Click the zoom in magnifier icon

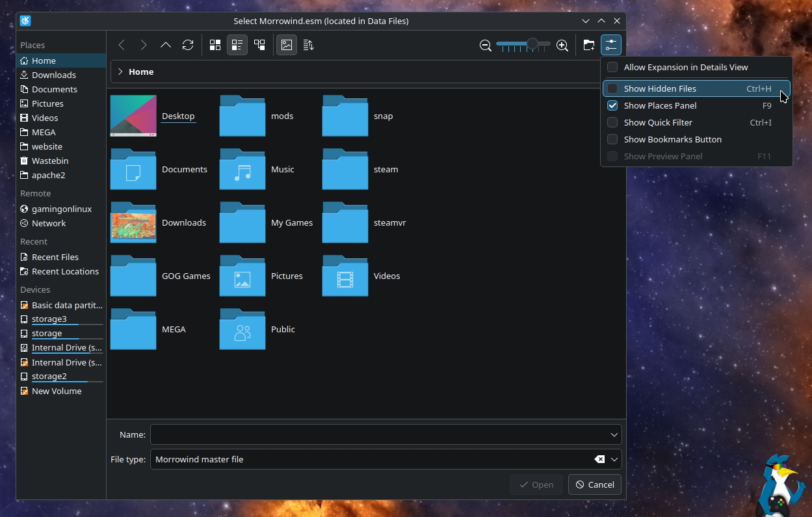click(x=562, y=45)
